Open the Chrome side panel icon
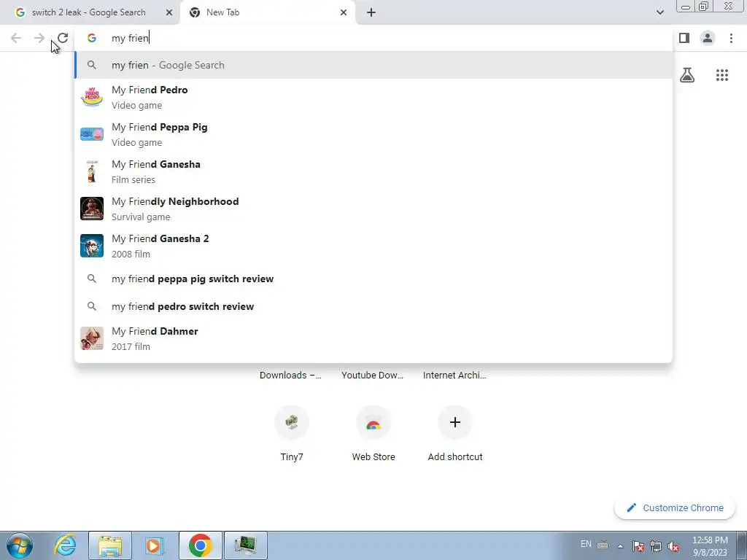The height and width of the screenshot is (560, 747). pyautogui.click(x=684, y=38)
